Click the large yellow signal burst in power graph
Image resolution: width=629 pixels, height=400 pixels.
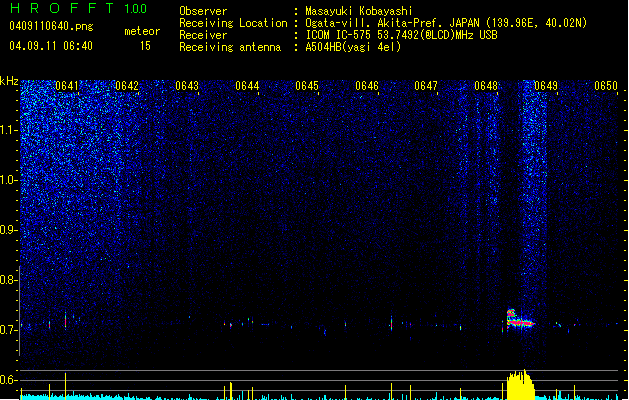pyautogui.click(x=520, y=385)
